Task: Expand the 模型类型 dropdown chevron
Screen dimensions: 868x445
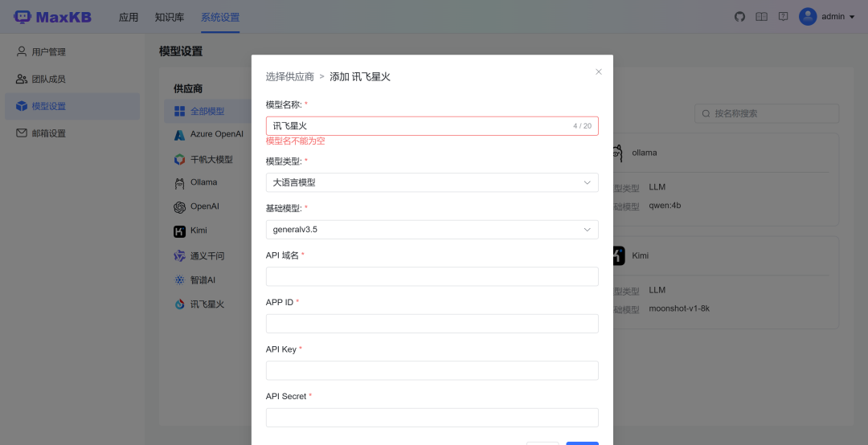Action: 587,182
